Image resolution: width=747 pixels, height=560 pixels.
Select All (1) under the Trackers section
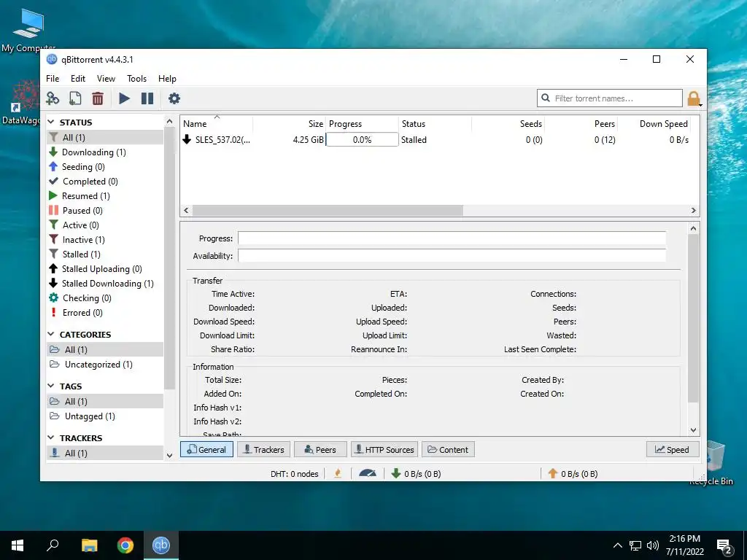pyautogui.click(x=105, y=454)
